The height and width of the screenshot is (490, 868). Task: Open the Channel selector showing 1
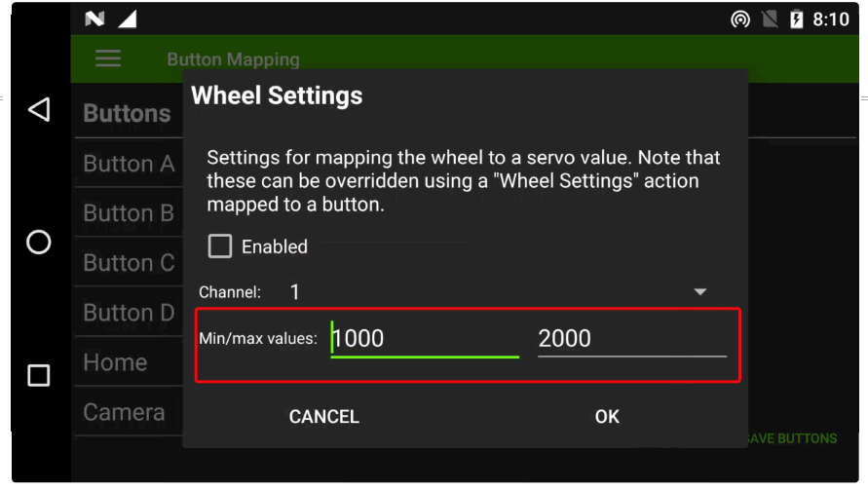(x=487, y=292)
